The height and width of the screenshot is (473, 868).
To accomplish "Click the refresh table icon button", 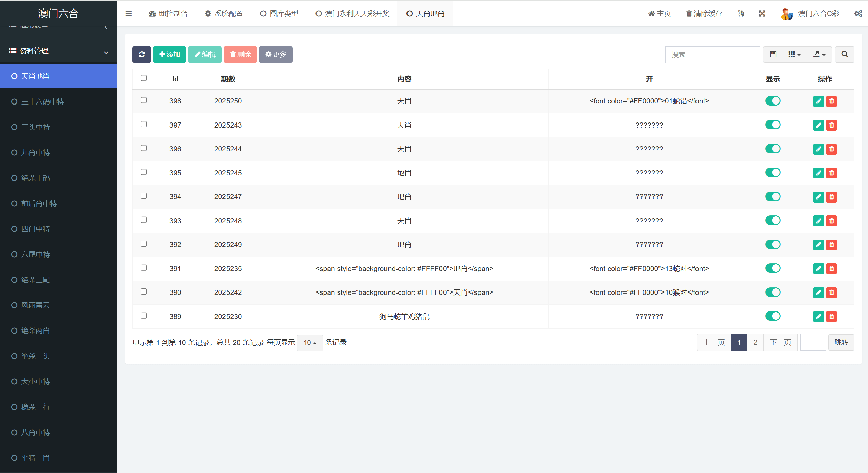I will 142,54.
